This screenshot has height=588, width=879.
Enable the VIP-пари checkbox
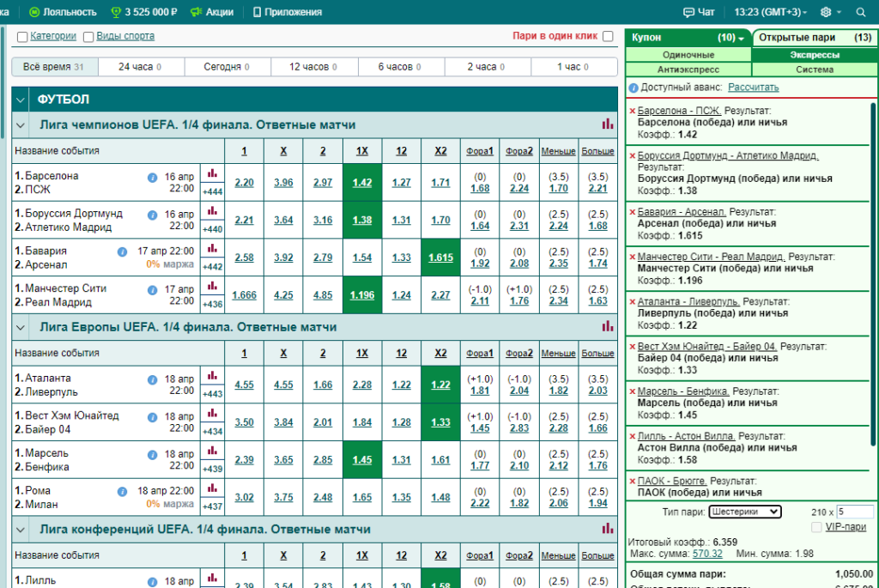click(816, 527)
